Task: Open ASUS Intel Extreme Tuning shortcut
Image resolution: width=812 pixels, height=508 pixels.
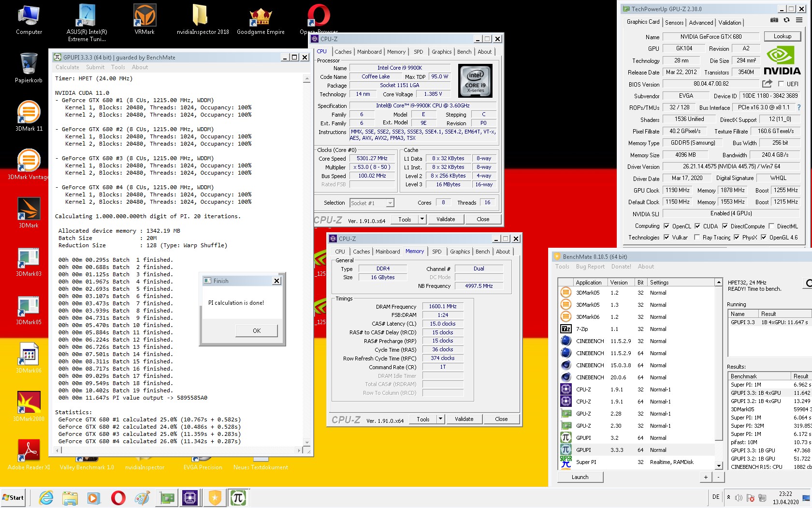Action: click(x=87, y=23)
